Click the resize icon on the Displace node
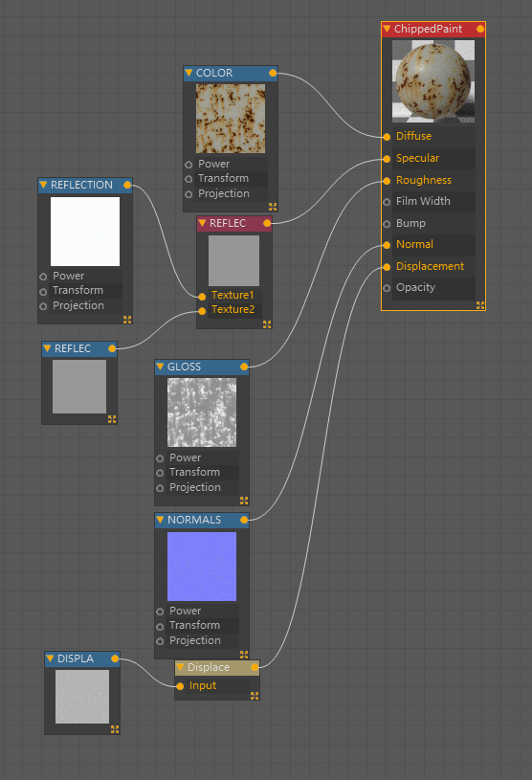532x780 pixels. (255, 696)
